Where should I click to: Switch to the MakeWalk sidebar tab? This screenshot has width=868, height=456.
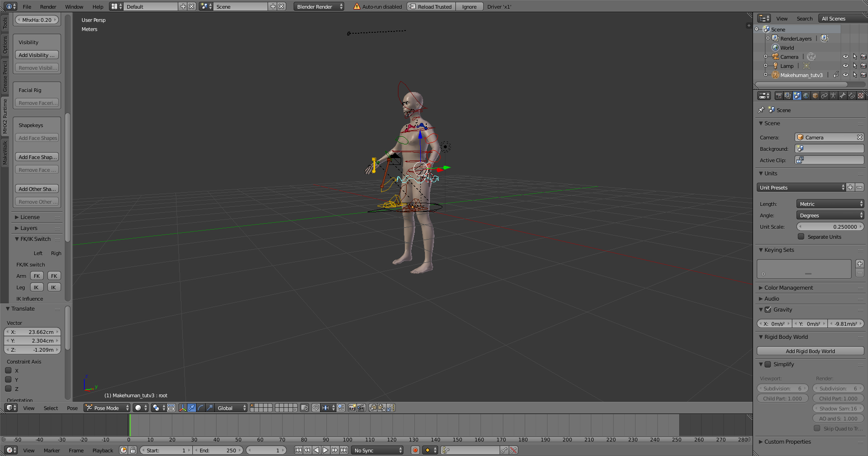click(5, 153)
